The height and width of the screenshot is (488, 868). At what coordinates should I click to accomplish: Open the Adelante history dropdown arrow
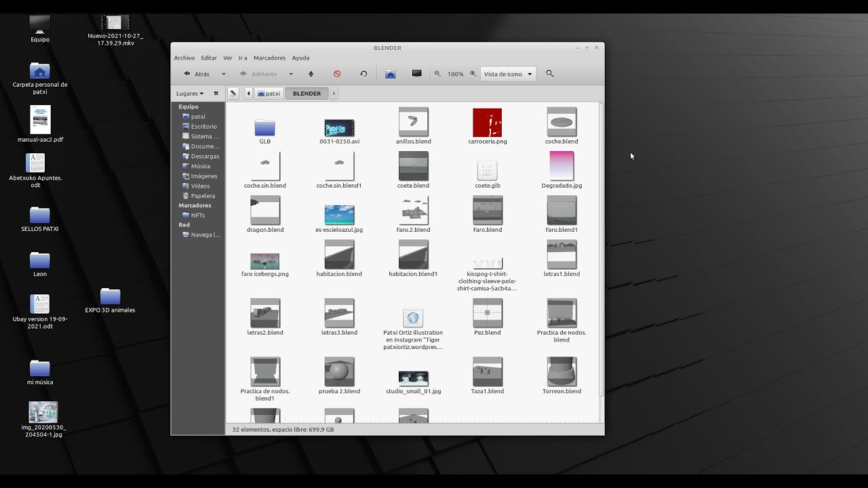(291, 74)
